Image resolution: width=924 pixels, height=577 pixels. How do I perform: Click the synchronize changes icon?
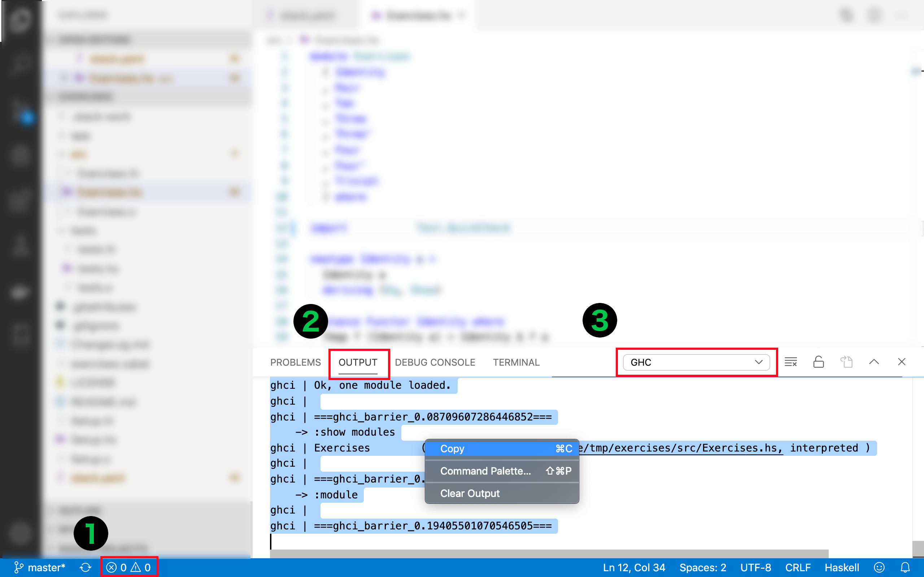[x=86, y=568]
